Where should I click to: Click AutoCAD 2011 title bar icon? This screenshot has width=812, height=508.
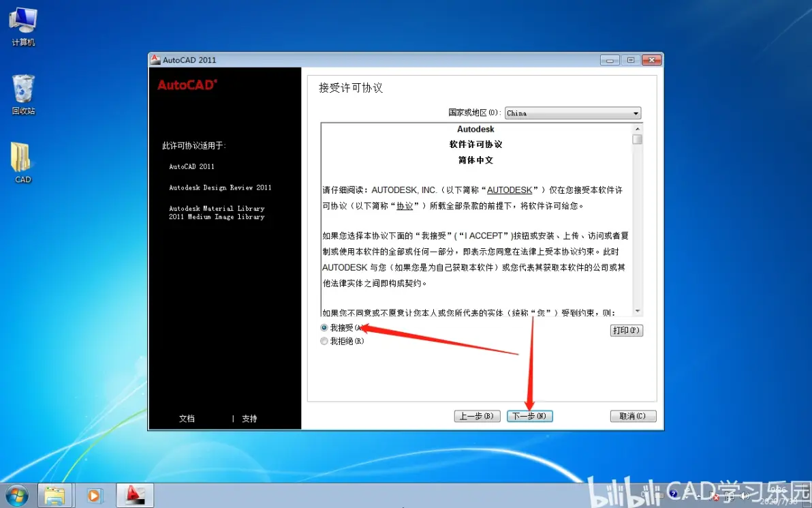[155, 60]
